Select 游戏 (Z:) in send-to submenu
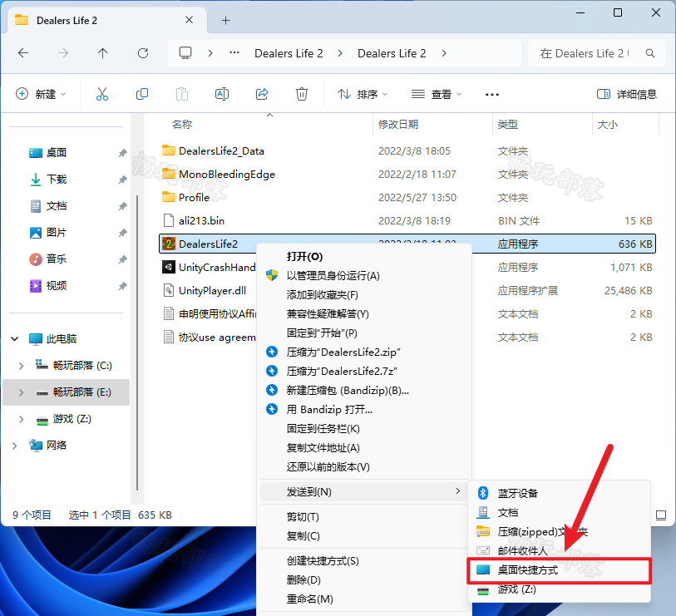Screen dimensions: 676x616 559,589
